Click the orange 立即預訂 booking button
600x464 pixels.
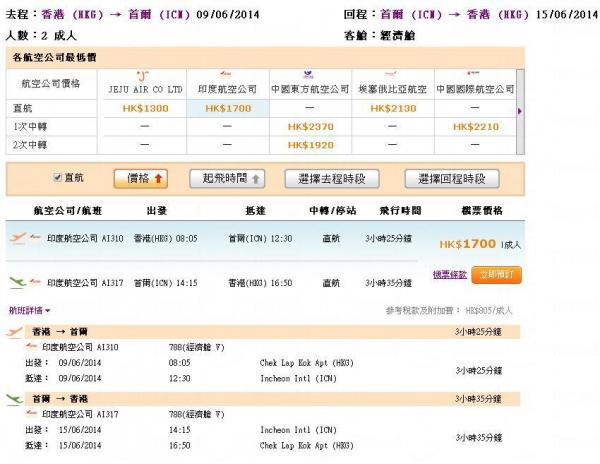496,275
